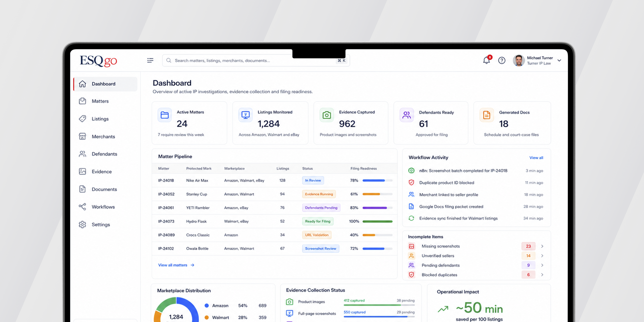Click the search magnifier icon
The image size is (644, 322).
point(169,61)
